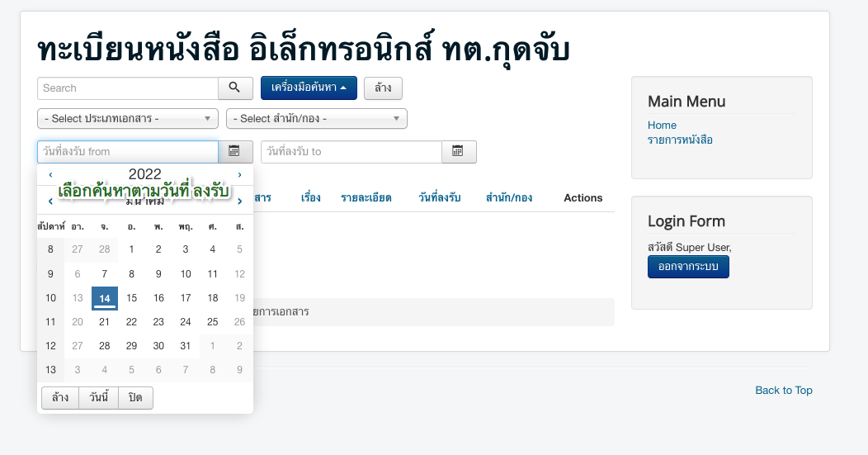Image resolution: width=868 pixels, height=455 pixels.
Task: Click the ล้าง button beside search tools
Action: click(383, 88)
